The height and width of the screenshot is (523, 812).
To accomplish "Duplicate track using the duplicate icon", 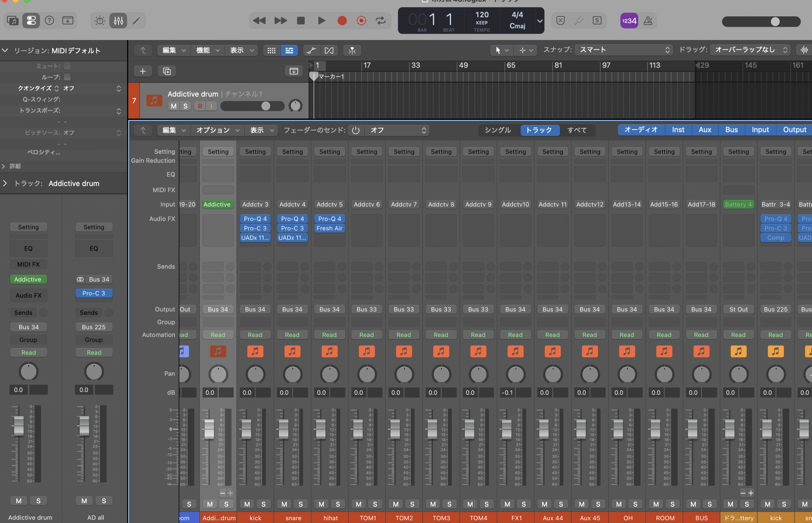I will (167, 71).
